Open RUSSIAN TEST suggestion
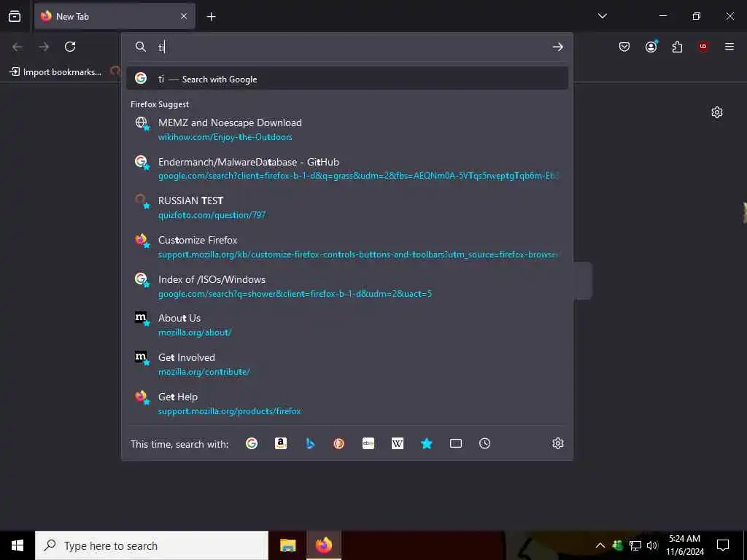Screen dimensions: 747x560 pyautogui.click(x=347, y=207)
